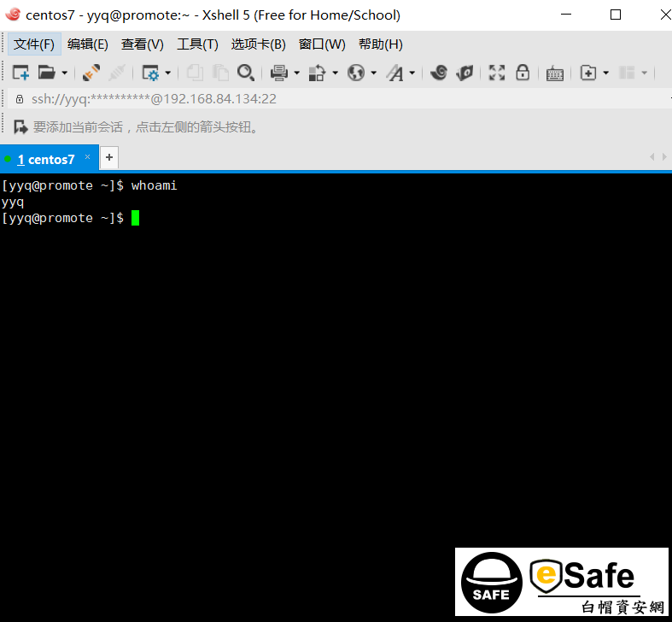
Task: Click the green terminal cursor
Action: (x=135, y=218)
